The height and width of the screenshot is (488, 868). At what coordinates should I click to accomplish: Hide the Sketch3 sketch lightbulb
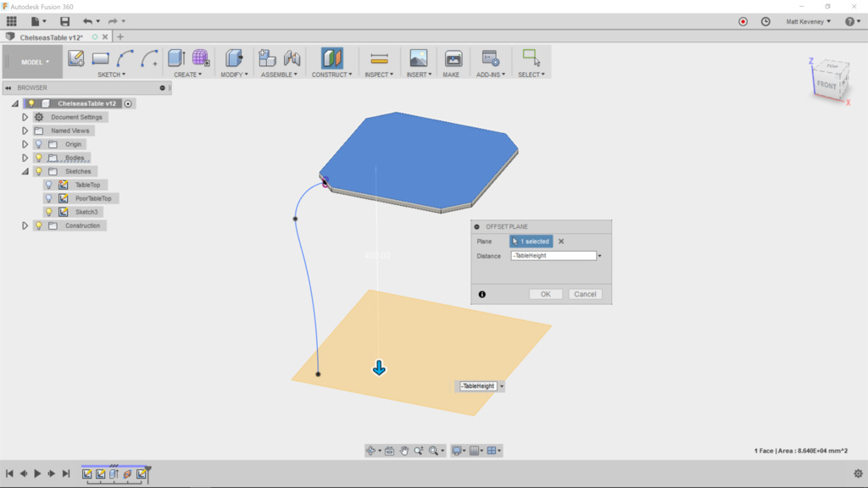(x=48, y=212)
